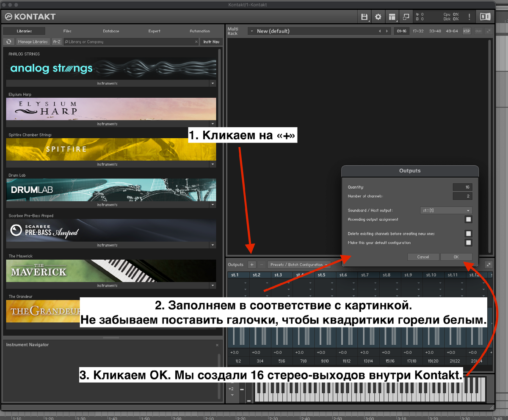Open the Elysium Harp library banner

pyautogui.click(x=111, y=109)
